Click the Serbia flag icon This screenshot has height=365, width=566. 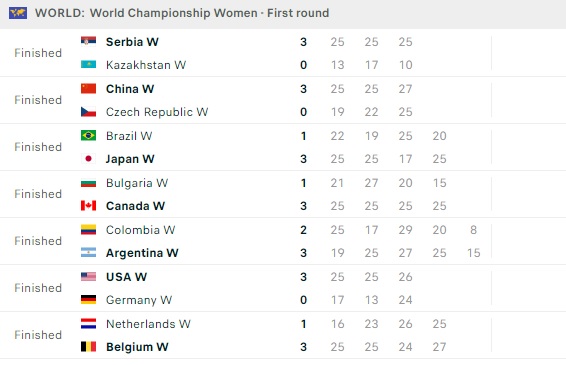click(88, 41)
